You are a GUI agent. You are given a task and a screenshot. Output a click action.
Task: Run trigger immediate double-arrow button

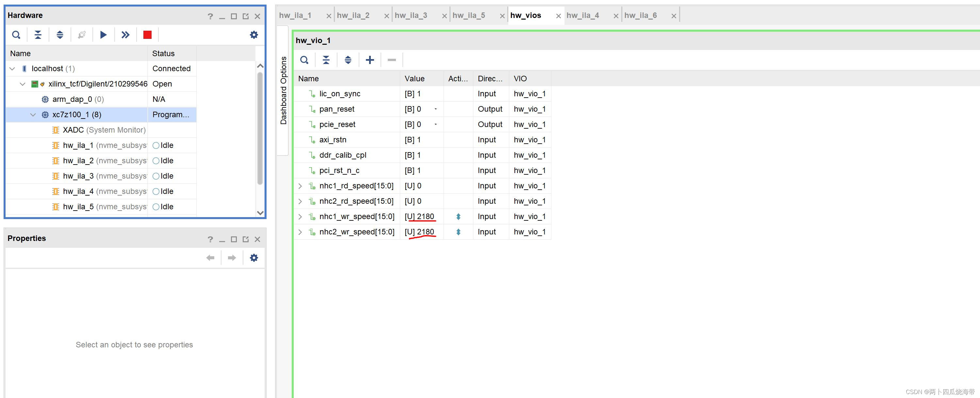tap(125, 35)
